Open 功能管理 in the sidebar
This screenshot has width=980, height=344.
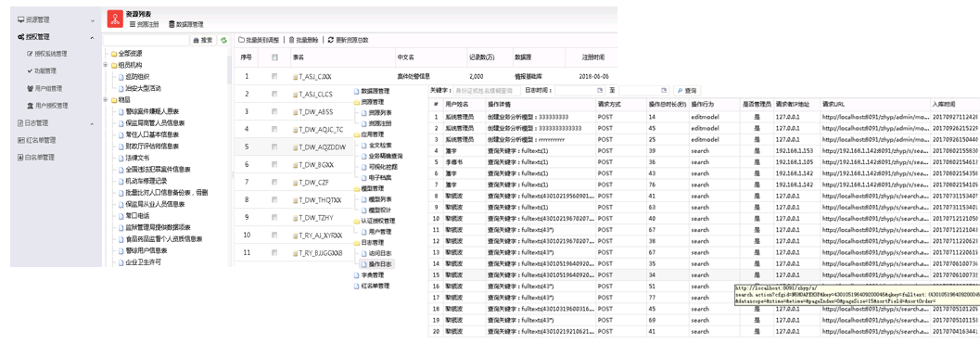[41, 71]
